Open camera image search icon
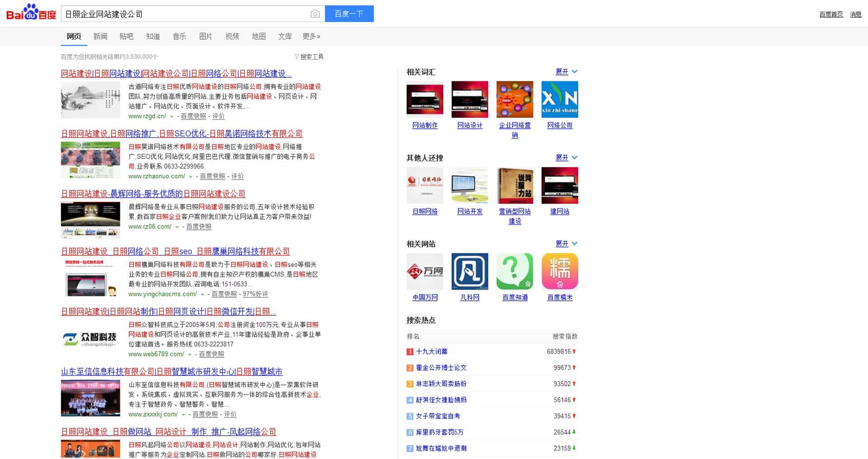 [315, 14]
